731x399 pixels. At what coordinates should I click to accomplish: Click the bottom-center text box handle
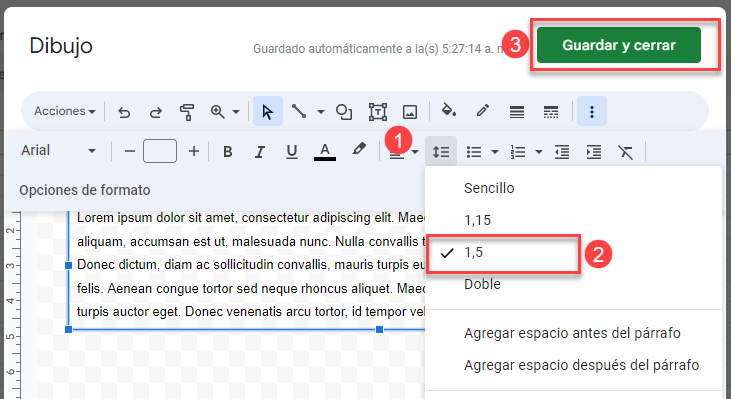pos(379,330)
